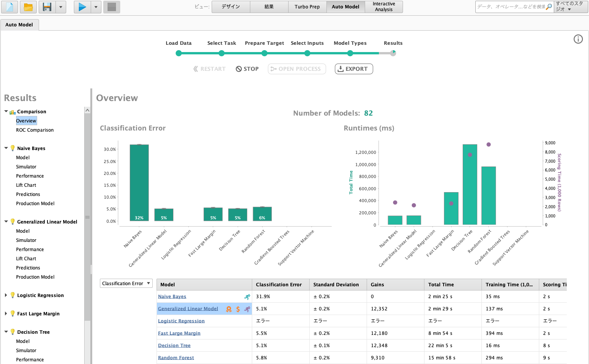Click the Naive Bayes runner icon

pos(247,297)
